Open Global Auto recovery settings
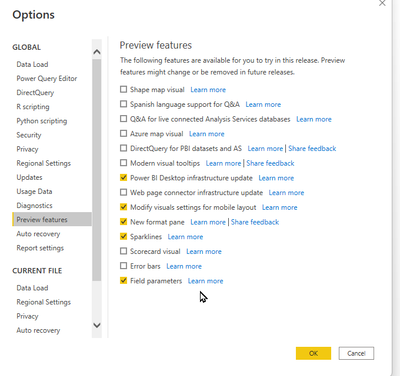Screen dimensions: 400x376 [38, 234]
